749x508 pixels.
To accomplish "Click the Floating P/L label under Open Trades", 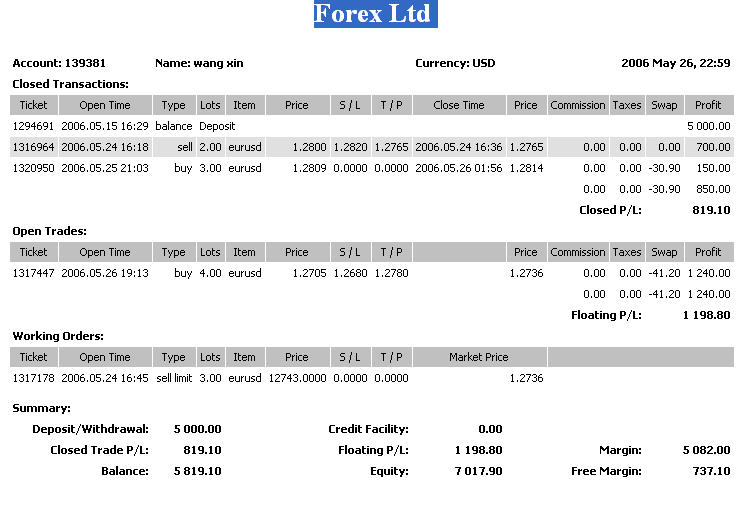I will click(x=606, y=315).
